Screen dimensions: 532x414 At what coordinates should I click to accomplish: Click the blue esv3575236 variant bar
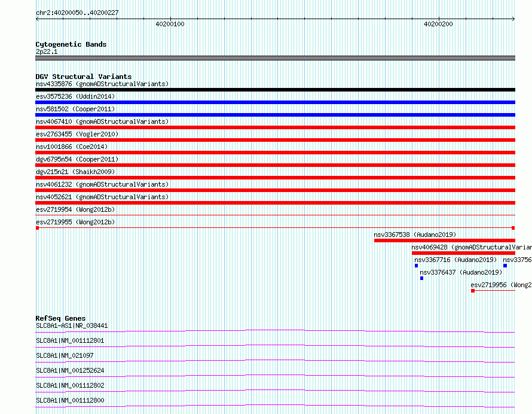[x=275, y=102]
